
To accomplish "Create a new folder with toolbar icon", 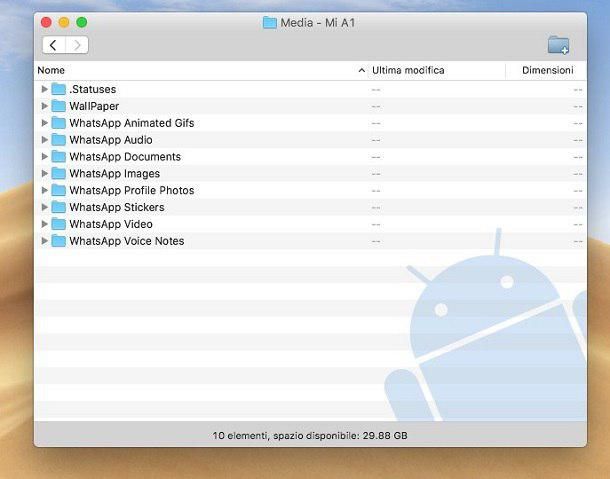I will click(x=558, y=45).
